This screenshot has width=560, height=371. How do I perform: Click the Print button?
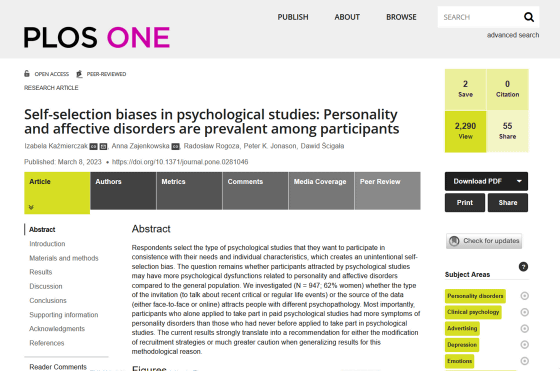465,202
